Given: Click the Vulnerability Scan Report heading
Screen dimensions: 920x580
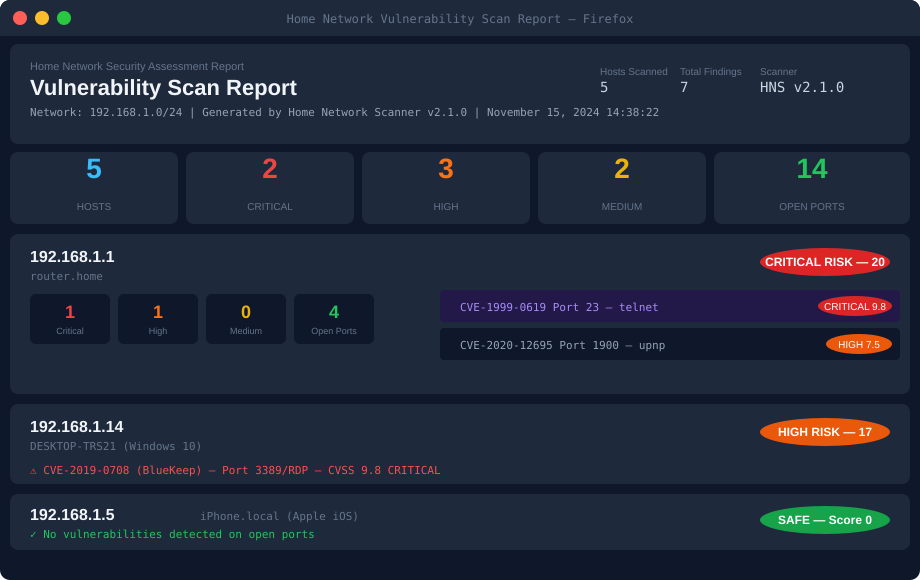Looking at the screenshot, I should pos(163,87).
